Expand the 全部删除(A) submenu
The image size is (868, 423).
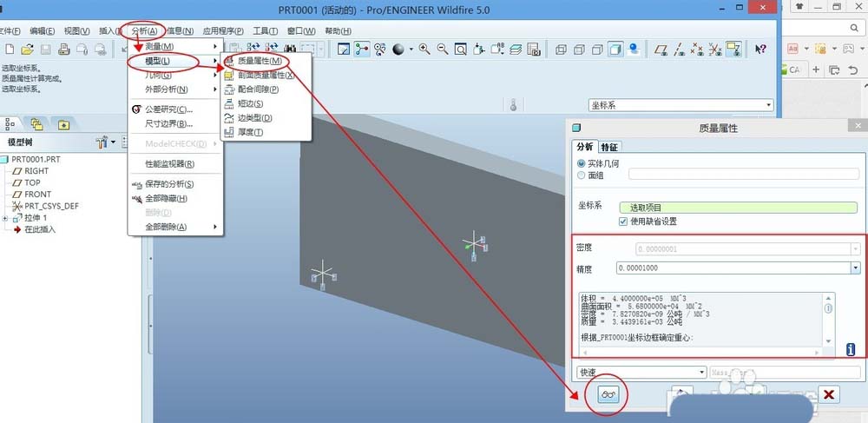click(175, 227)
